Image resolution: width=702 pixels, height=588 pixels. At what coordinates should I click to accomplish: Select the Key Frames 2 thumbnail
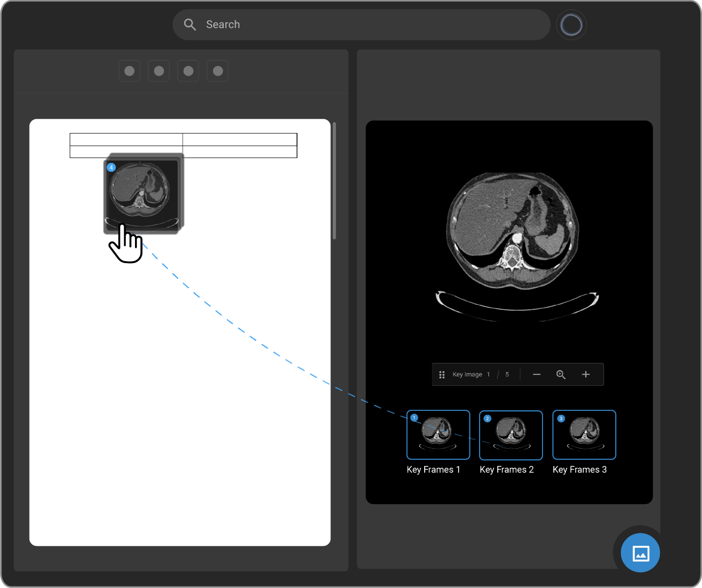[511, 435]
